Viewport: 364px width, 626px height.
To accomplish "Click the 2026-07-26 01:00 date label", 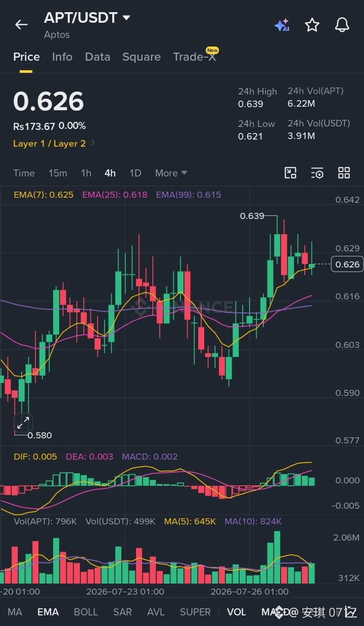I will pos(250,592).
